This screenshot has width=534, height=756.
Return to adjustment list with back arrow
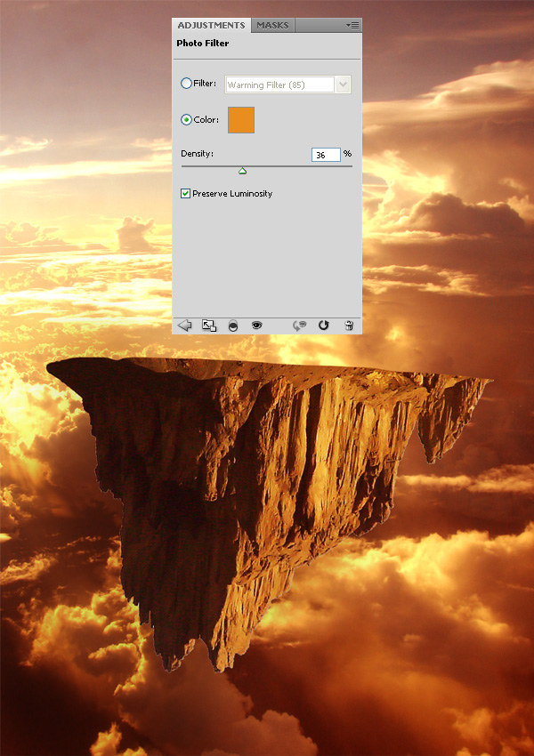(x=184, y=326)
